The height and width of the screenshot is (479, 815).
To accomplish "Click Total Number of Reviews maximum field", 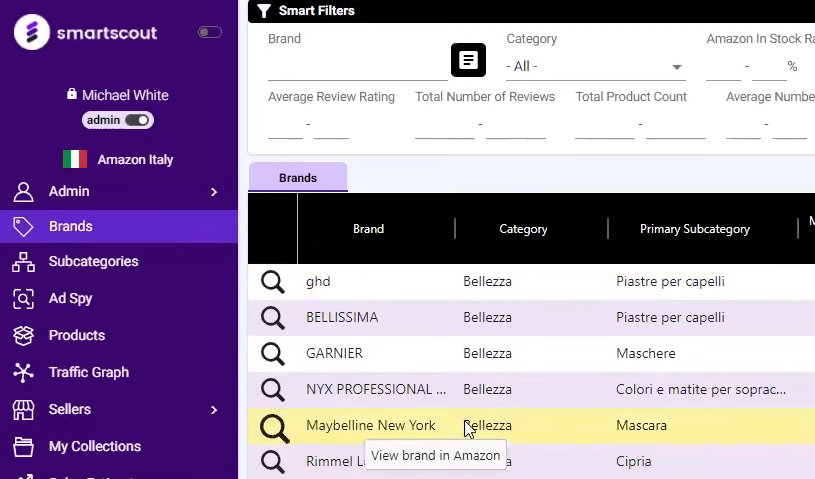I will click(x=516, y=126).
